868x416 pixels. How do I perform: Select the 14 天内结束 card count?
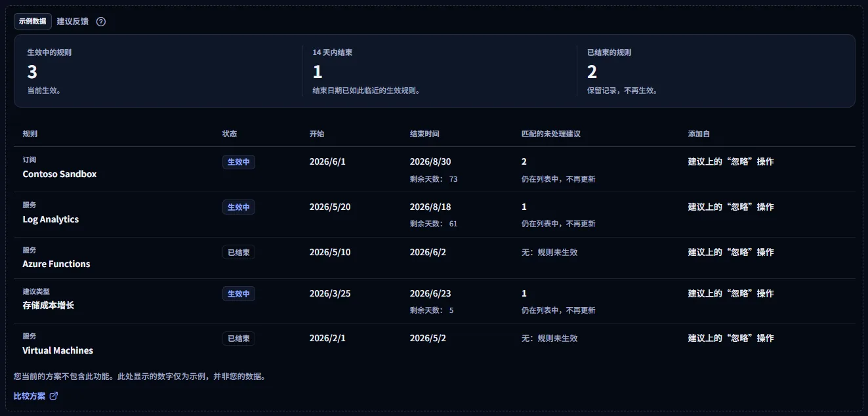(x=318, y=72)
